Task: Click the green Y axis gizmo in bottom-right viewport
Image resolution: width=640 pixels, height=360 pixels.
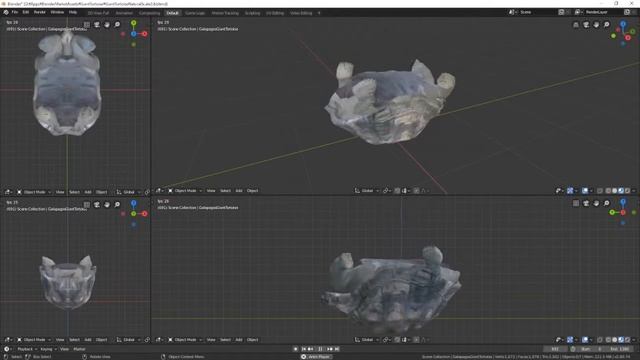Action: [x=612, y=212]
